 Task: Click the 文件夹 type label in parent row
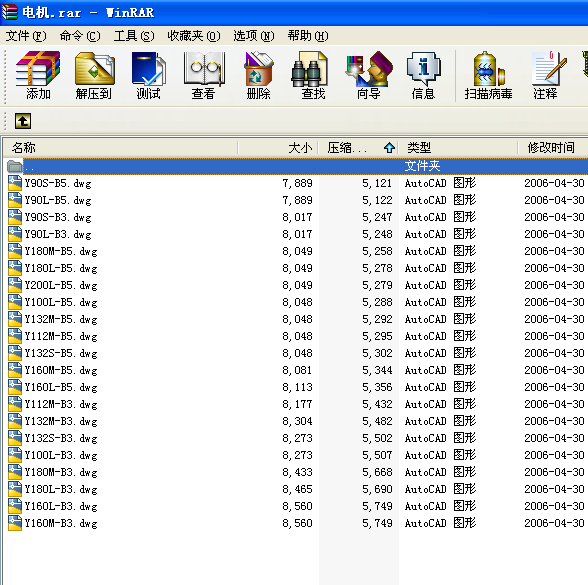coord(422,166)
